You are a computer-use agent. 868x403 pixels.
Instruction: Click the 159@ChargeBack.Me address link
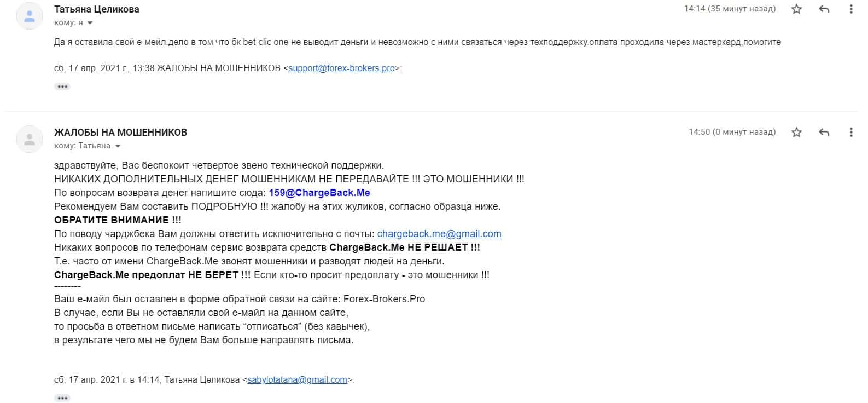click(x=319, y=193)
